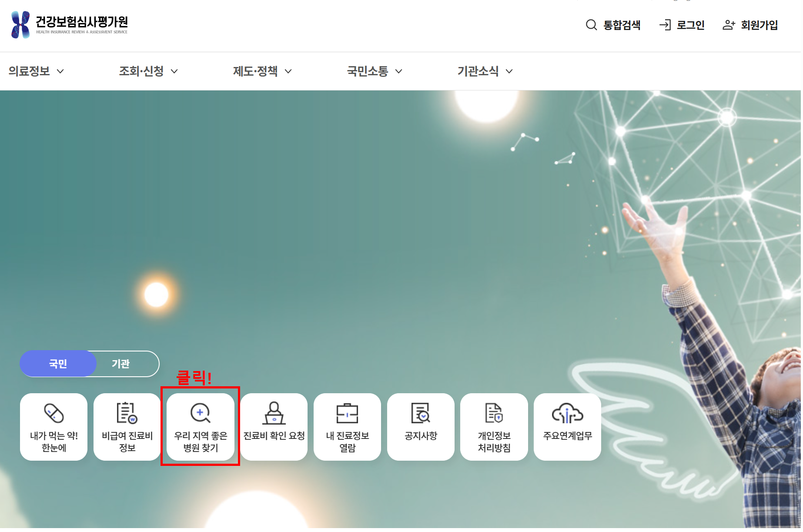Image resolution: width=803 pixels, height=532 pixels.
Task: Click the 우리 지역 좋은 병원 찾기 label
Action: [201, 442]
